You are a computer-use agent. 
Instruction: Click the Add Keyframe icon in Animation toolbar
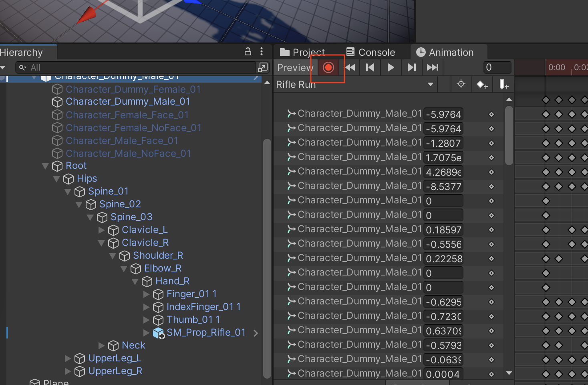point(482,84)
